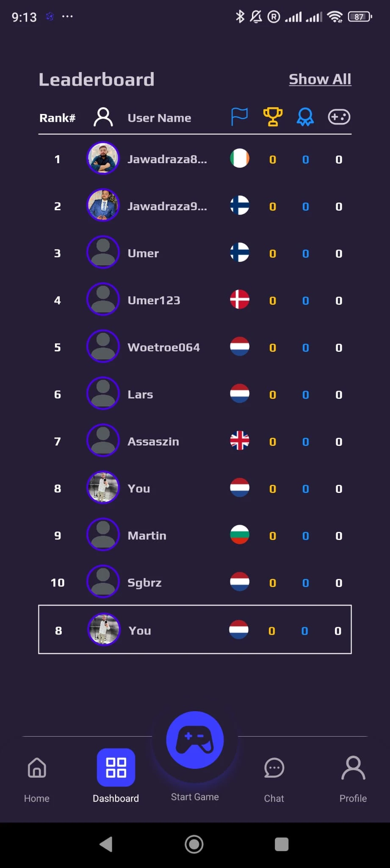This screenshot has height=868, width=390.
Task: Tap Martin's Bulgarian flag icon
Action: [240, 534]
